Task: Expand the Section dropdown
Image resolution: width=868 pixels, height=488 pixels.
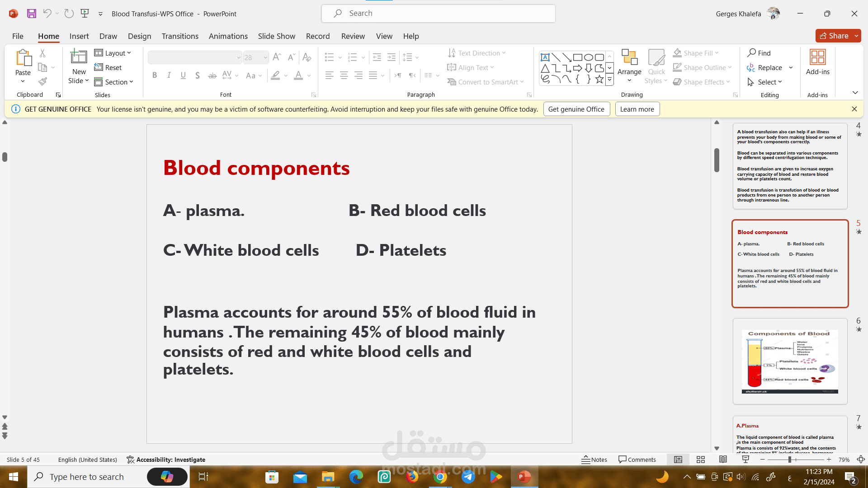Action: click(114, 82)
